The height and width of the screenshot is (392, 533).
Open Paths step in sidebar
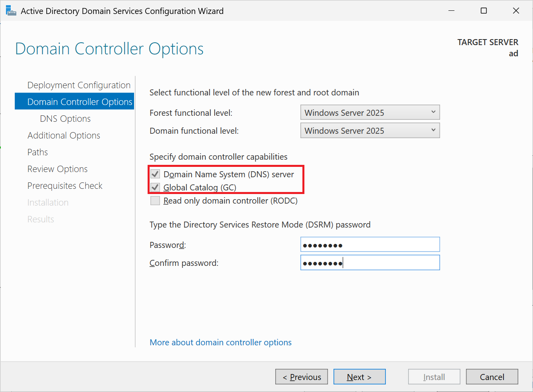[38, 152]
